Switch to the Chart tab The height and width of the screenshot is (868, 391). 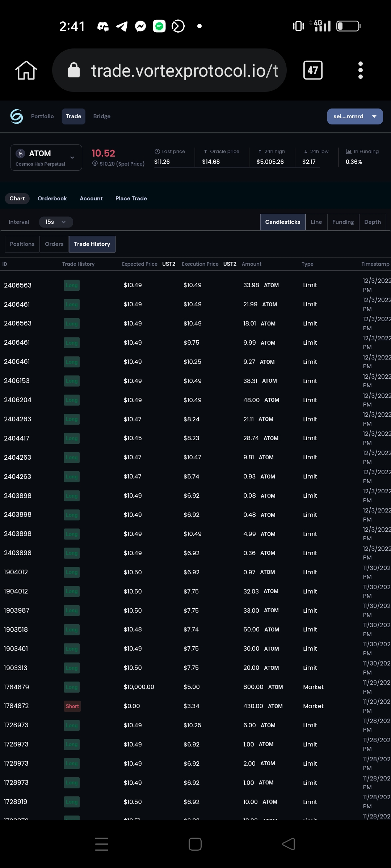[x=17, y=199]
